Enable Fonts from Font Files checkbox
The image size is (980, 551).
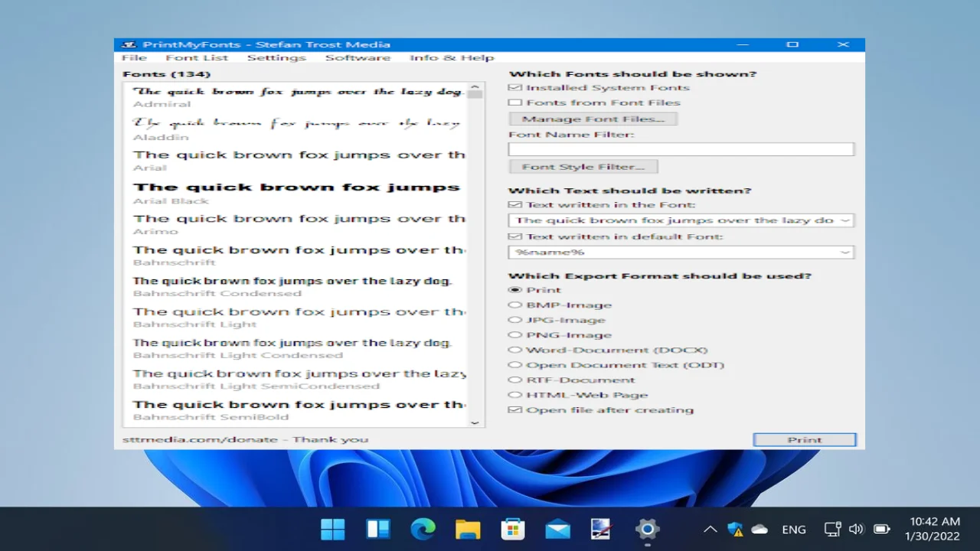point(515,103)
